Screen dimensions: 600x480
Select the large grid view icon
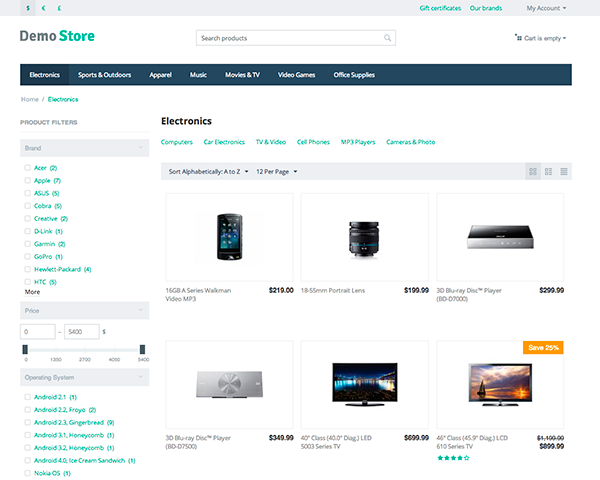[x=533, y=171]
